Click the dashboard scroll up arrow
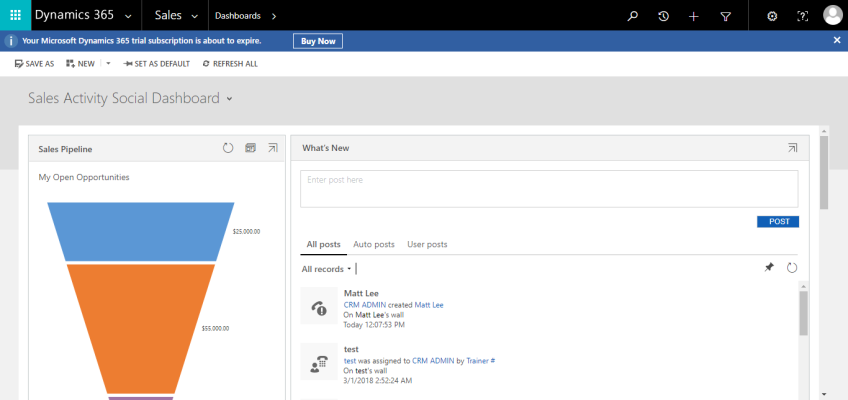The width and height of the screenshot is (848, 400). click(824, 131)
